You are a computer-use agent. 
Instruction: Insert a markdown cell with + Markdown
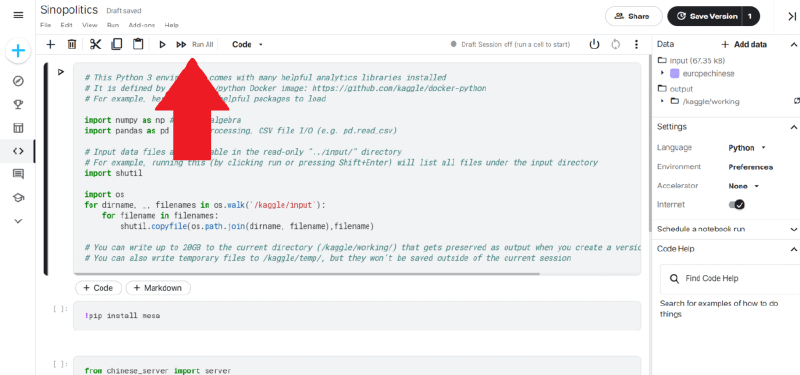click(158, 288)
